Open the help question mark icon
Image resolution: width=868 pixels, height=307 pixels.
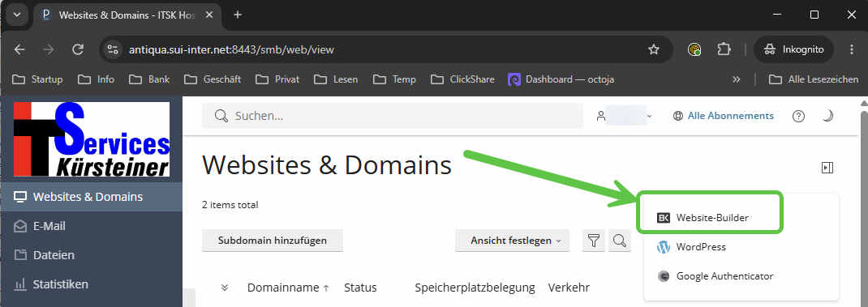point(798,116)
